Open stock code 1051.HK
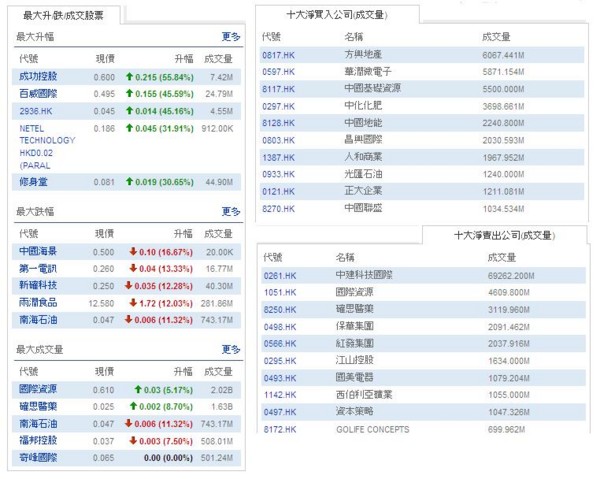Viewport: 600px width, 479px height. [280, 293]
